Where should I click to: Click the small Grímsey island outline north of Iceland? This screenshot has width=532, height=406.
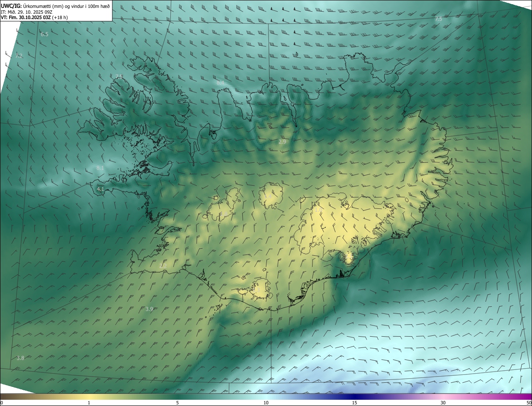click(x=297, y=54)
